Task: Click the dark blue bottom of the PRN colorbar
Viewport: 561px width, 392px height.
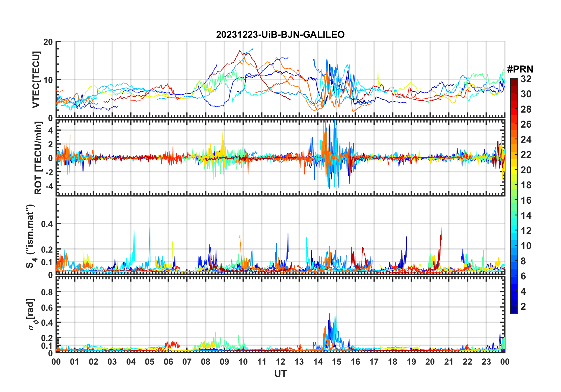Action: point(514,309)
